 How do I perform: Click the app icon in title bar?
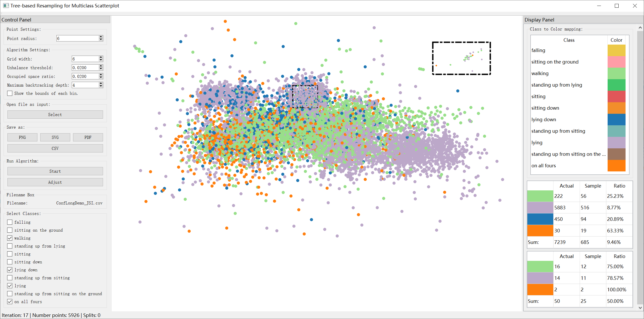(6, 6)
